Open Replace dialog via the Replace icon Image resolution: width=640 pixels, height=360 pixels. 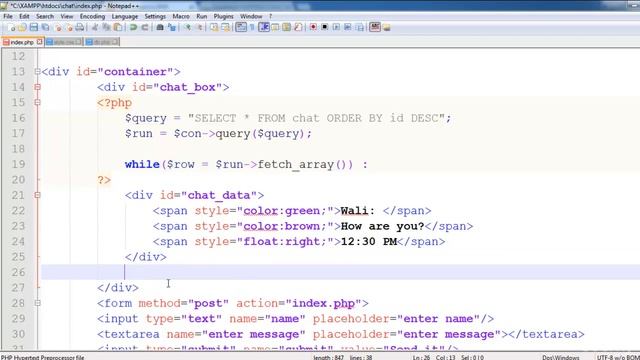[x=172, y=27]
